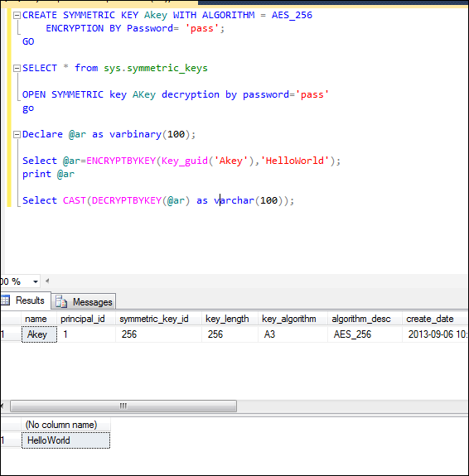
Task: Click the create_date column header
Action: [x=435, y=319]
